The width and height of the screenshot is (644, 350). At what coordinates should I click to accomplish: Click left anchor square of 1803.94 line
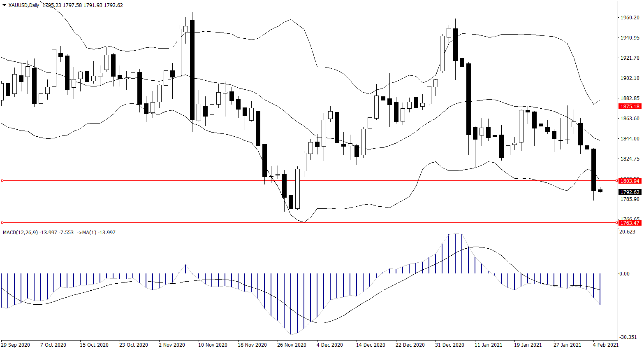click(x=2, y=181)
